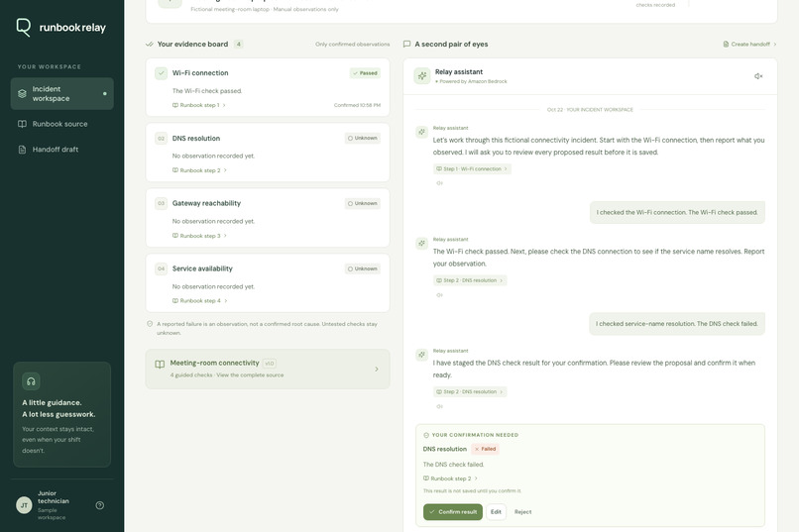Click the Unknown status badge on DNS resolution
Viewport: 799px width, 532px height.
tap(362, 139)
